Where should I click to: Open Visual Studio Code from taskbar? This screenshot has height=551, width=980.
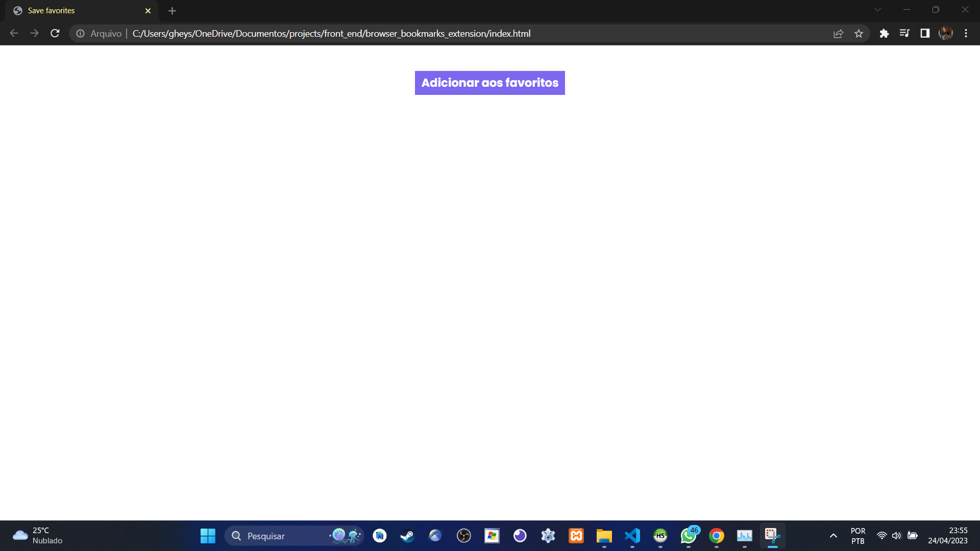pyautogui.click(x=632, y=536)
